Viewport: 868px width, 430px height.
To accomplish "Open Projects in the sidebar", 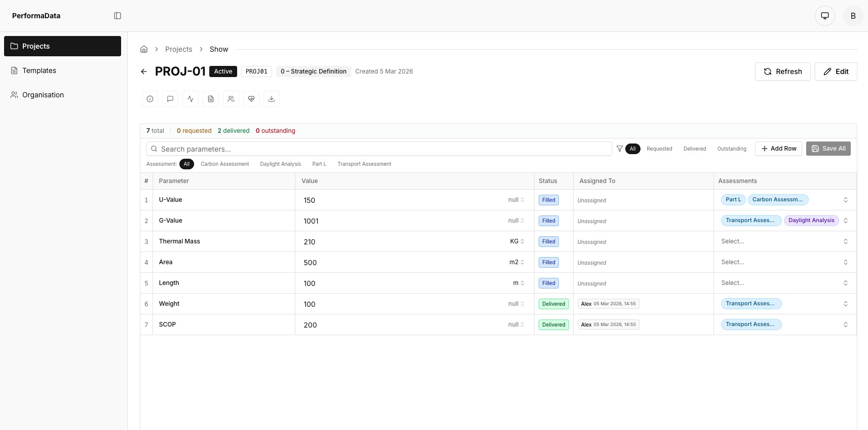I will (x=62, y=46).
